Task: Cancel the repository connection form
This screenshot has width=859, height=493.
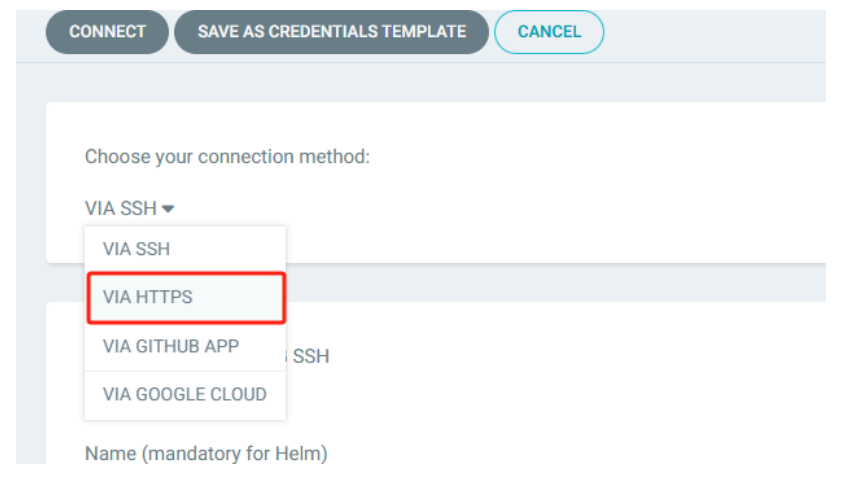Action: [x=549, y=32]
